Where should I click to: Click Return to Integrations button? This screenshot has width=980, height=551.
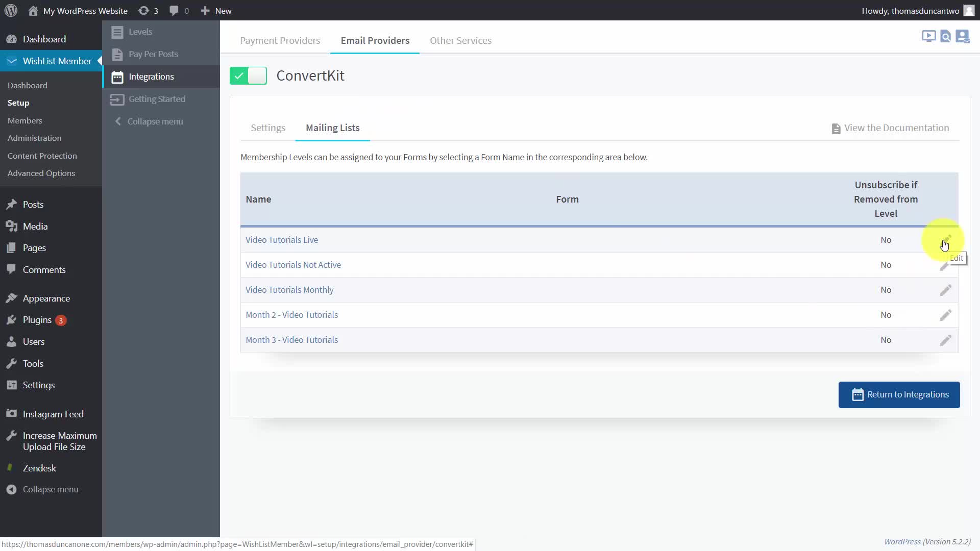(899, 395)
